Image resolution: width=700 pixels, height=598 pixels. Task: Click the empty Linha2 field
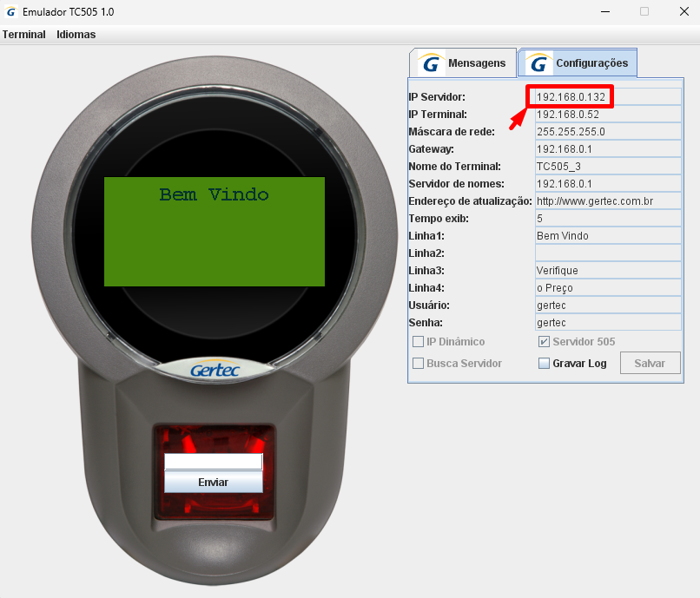[x=608, y=253]
